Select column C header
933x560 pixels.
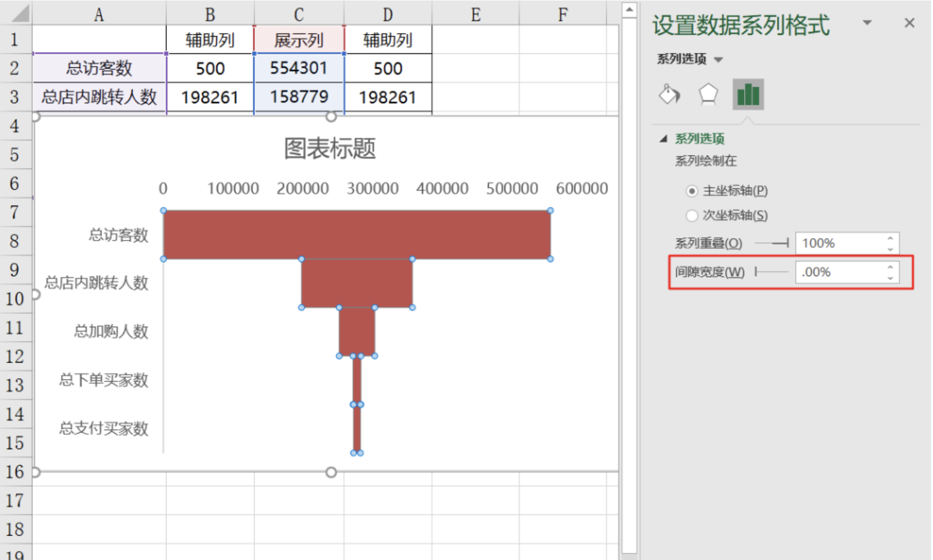(x=299, y=14)
